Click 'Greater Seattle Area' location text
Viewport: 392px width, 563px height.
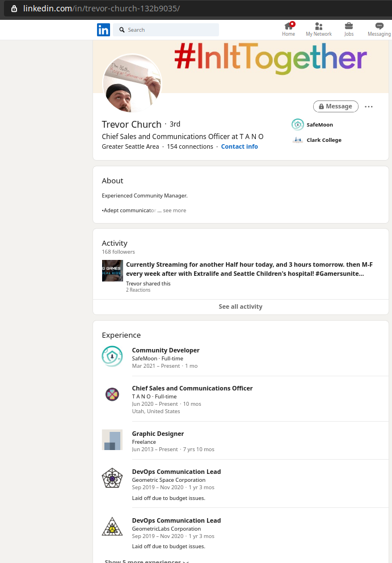(x=130, y=146)
